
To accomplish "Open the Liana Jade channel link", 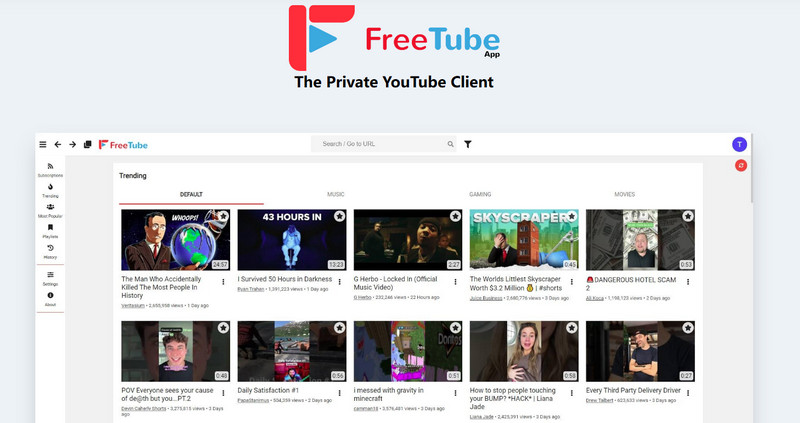I will [x=482, y=417].
